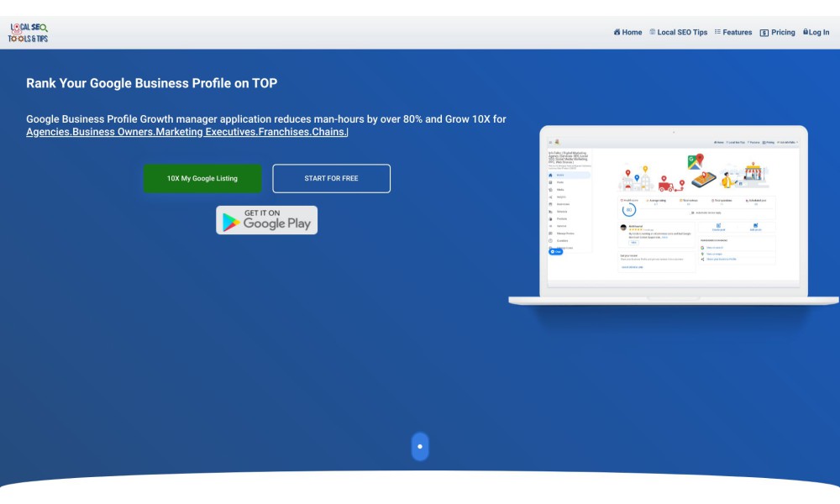Click the health score circle in laptop preview

tap(629, 210)
